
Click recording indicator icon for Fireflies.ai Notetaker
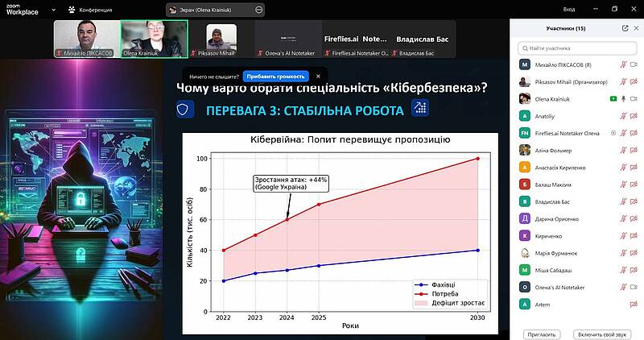point(613,133)
